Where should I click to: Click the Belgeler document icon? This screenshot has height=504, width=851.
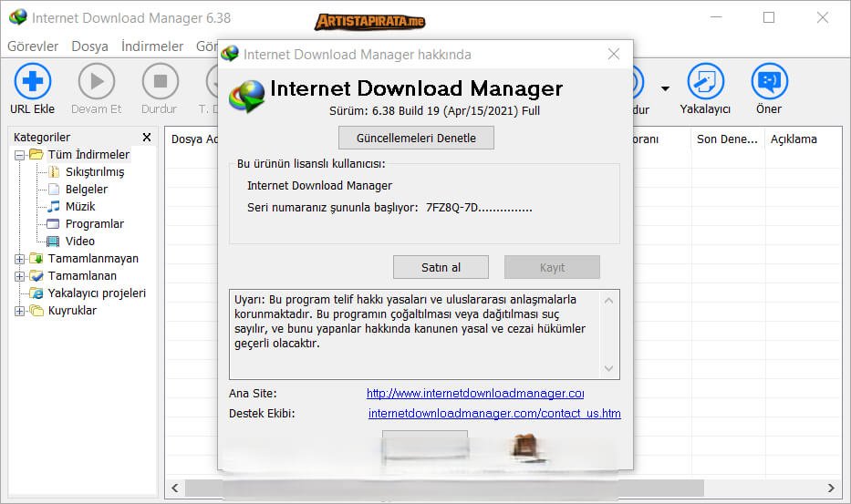tap(53, 190)
